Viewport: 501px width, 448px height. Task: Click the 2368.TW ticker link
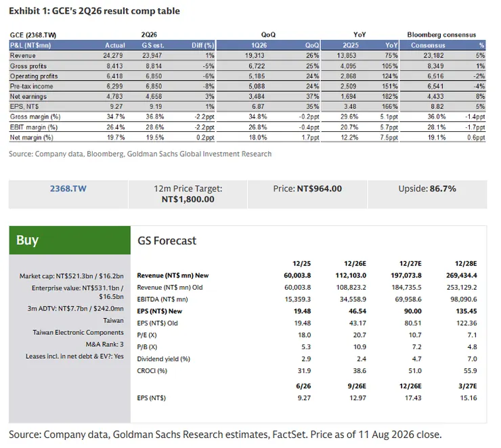(x=68, y=188)
